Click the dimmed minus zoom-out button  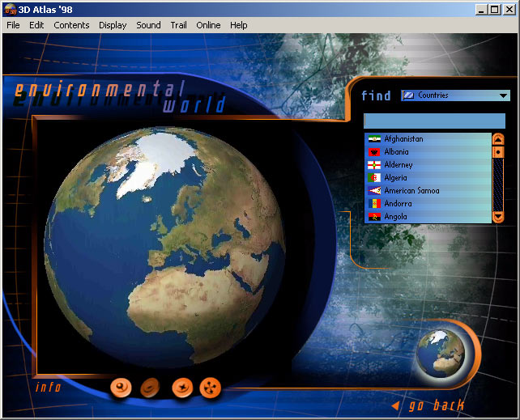point(150,388)
